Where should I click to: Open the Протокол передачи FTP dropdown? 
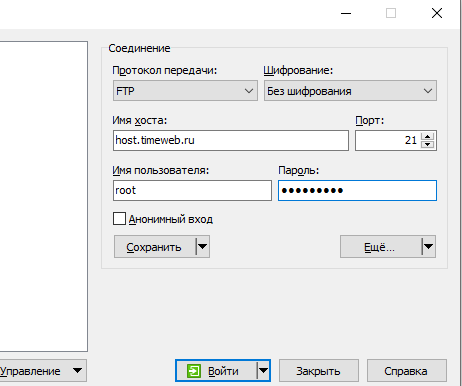tap(185, 91)
